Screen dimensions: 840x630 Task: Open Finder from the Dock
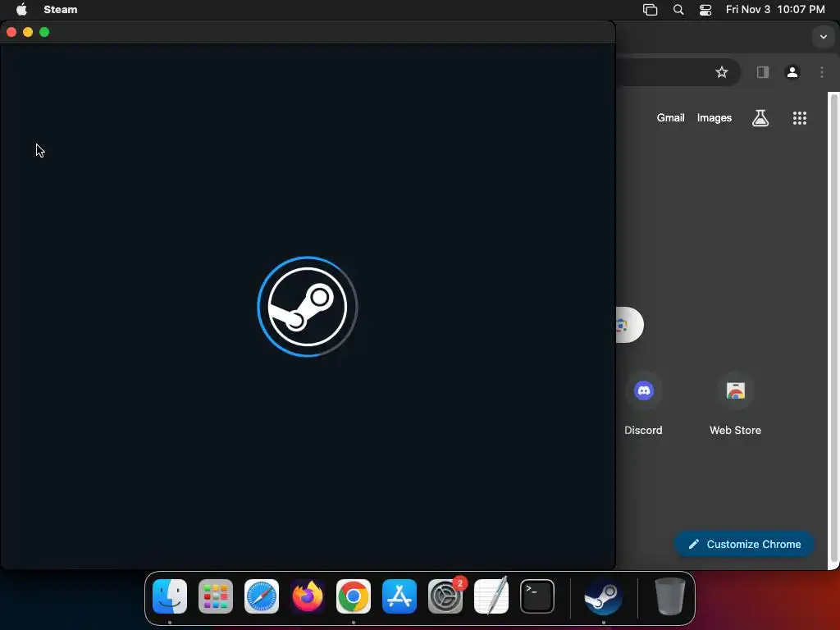click(170, 596)
